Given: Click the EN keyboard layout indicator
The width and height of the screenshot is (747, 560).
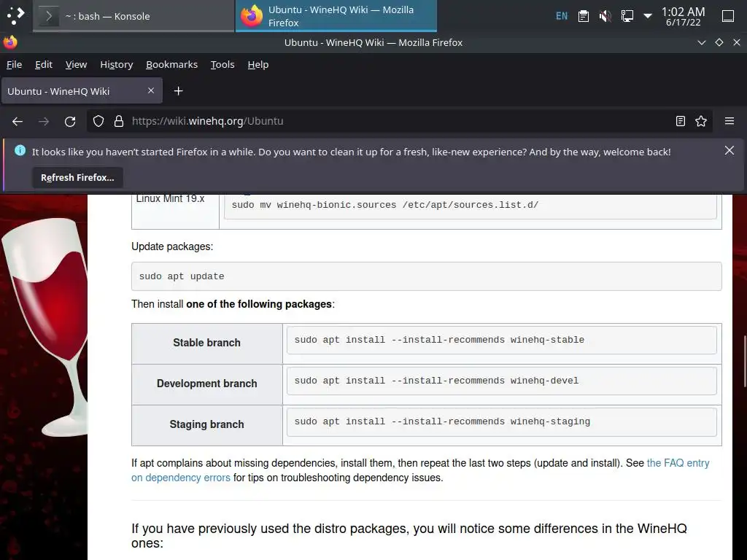Looking at the screenshot, I should point(562,16).
